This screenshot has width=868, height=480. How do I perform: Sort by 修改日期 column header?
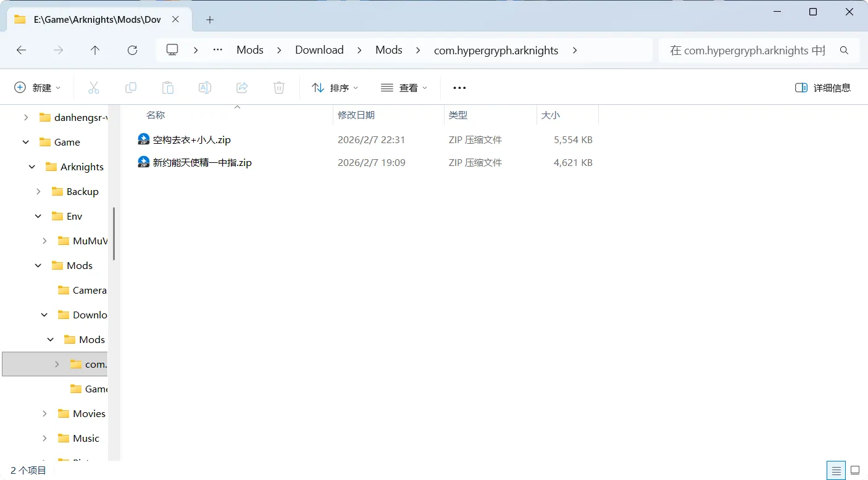click(356, 115)
